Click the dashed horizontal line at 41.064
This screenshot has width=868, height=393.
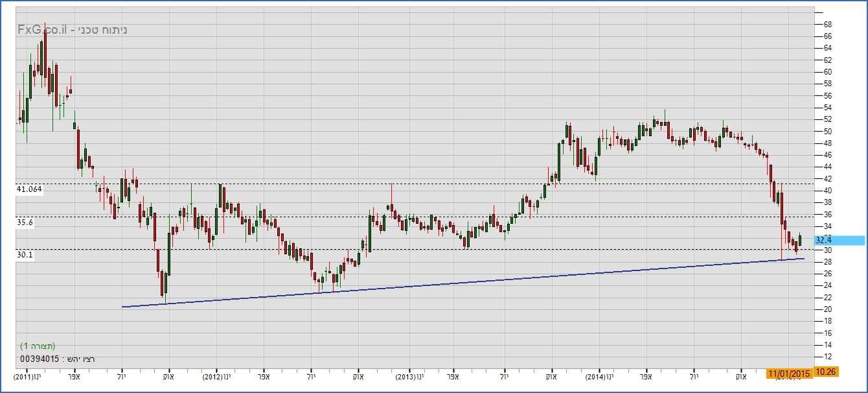(453, 184)
